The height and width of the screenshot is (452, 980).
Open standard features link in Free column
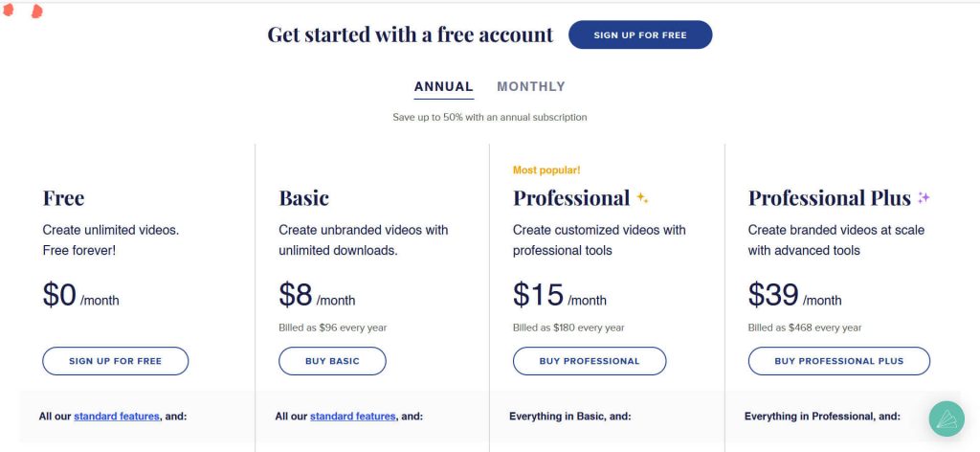(116, 416)
